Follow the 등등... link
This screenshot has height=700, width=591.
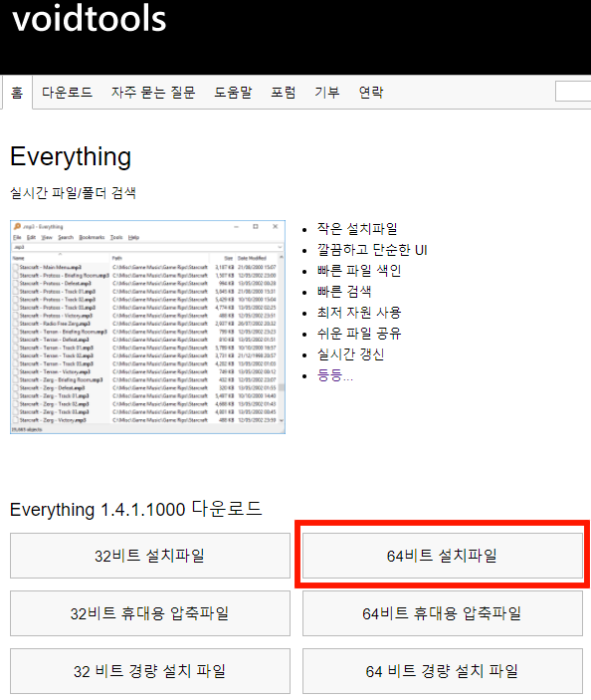(335, 375)
